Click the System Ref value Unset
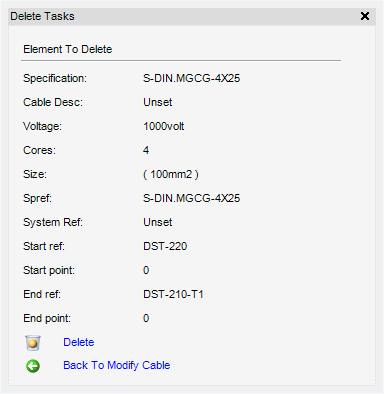This screenshot has width=384, height=394. coord(158,222)
